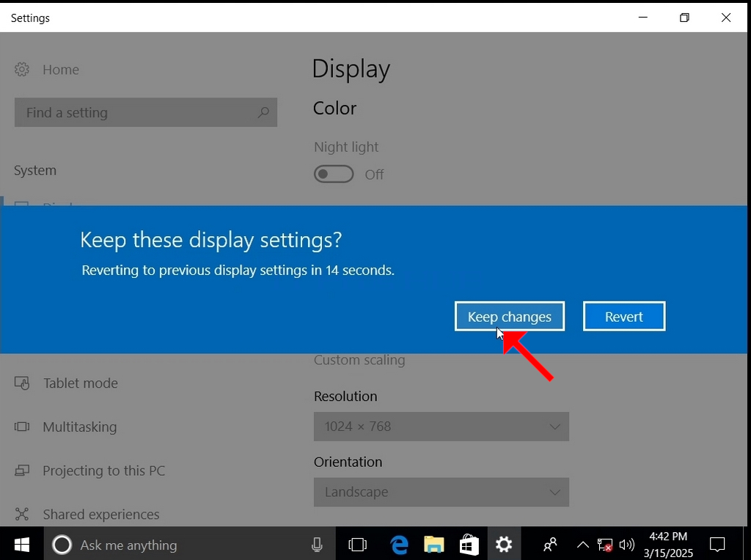Click the volume speaker tray icon
Image resolution: width=751 pixels, height=560 pixels.
[627, 545]
